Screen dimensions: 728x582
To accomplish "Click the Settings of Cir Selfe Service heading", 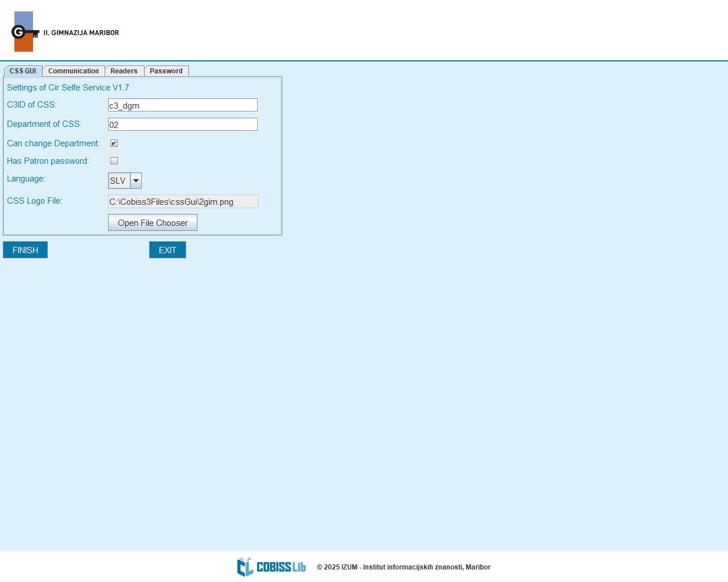I will point(68,88).
